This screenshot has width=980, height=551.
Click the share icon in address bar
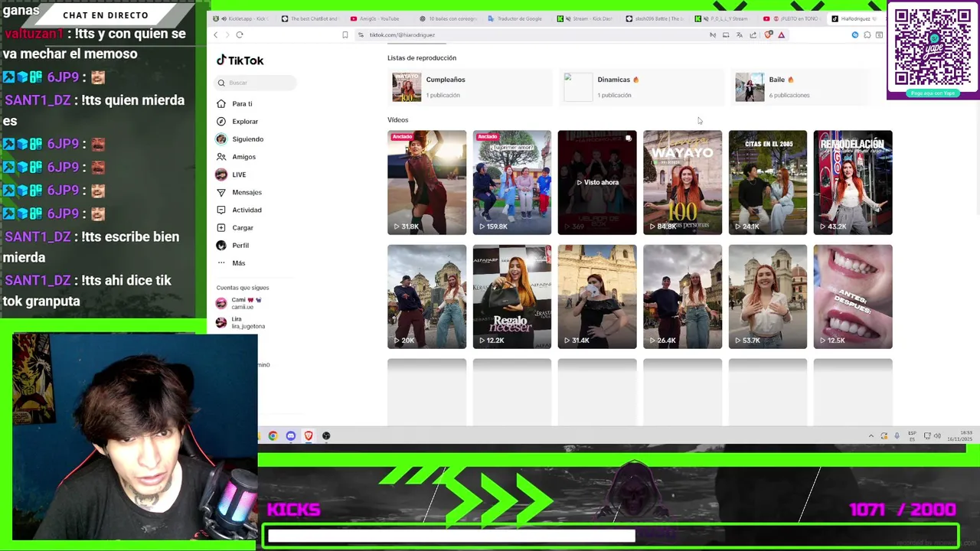pos(753,34)
